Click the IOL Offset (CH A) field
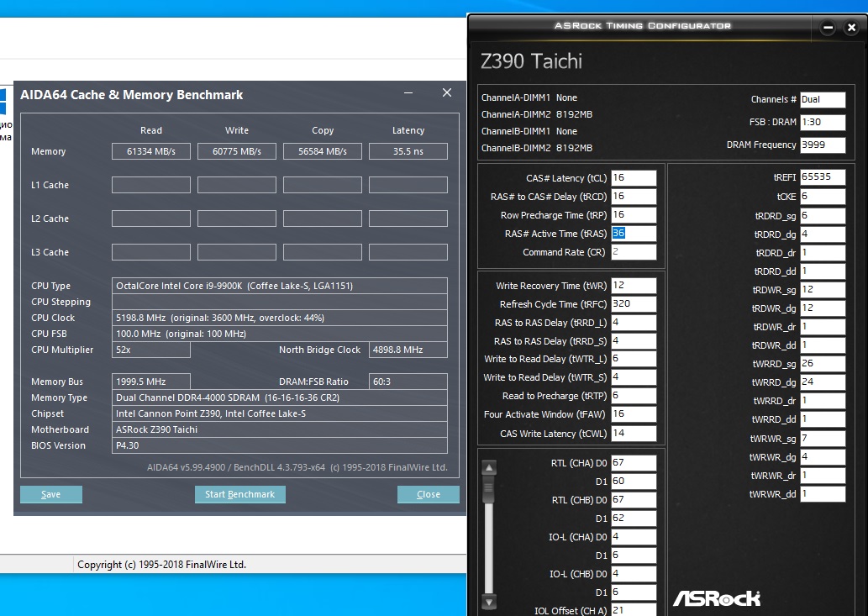This screenshot has height=616, width=868. [x=634, y=610]
